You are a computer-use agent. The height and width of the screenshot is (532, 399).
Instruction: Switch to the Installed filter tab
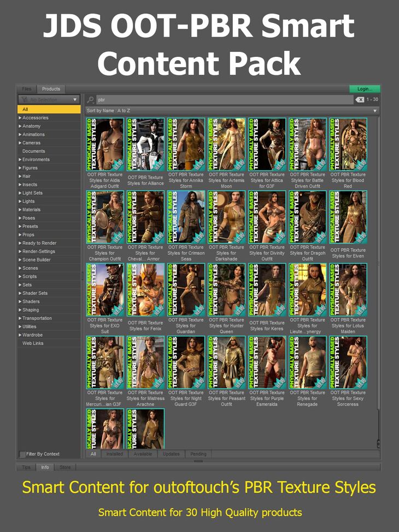(x=114, y=454)
